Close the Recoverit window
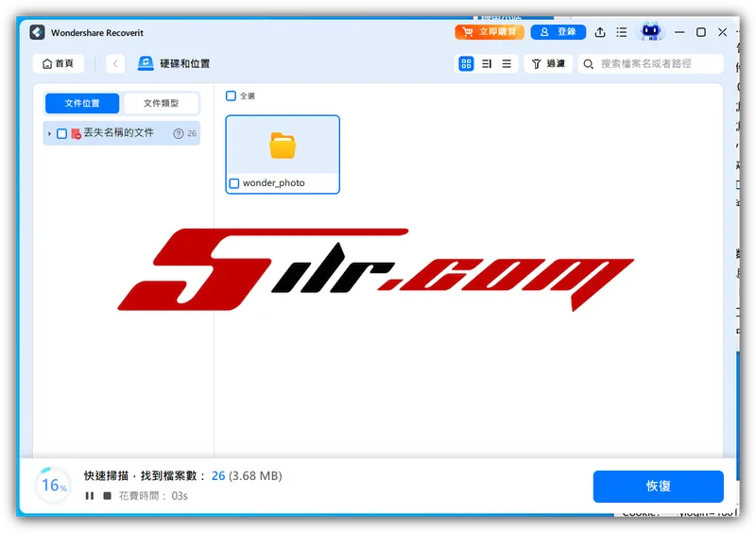This screenshot has height=533, width=756. [722, 32]
